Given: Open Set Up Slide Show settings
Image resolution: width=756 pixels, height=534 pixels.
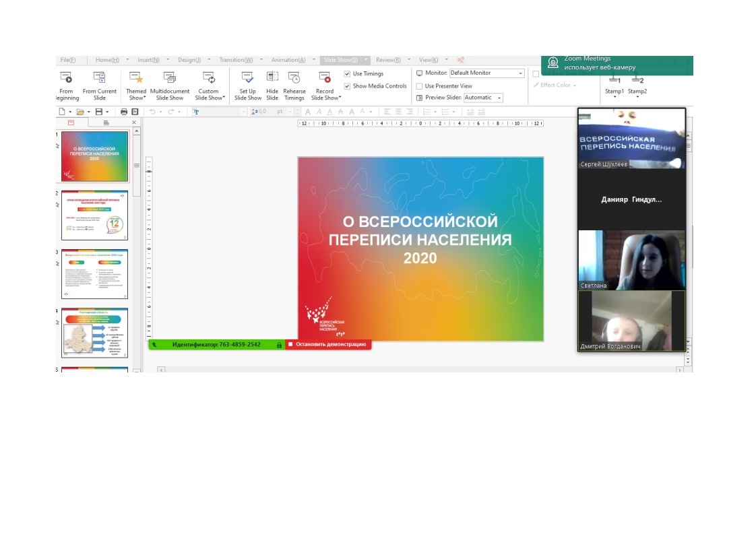Looking at the screenshot, I should (x=247, y=86).
